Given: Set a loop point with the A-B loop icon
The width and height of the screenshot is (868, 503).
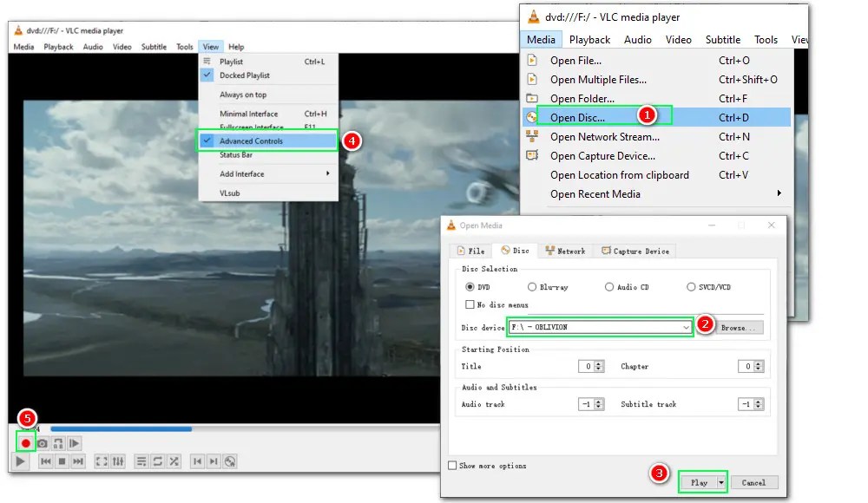Looking at the screenshot, I should (x=58, y=442).
